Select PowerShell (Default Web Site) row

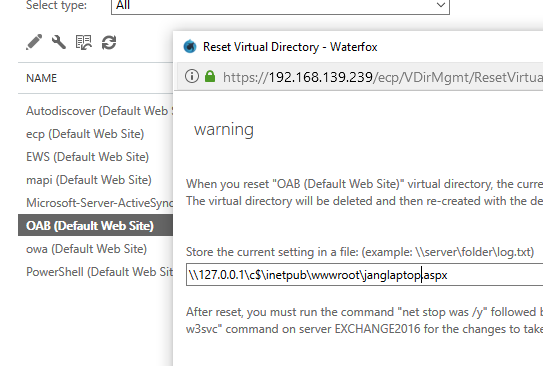[96, 271]
